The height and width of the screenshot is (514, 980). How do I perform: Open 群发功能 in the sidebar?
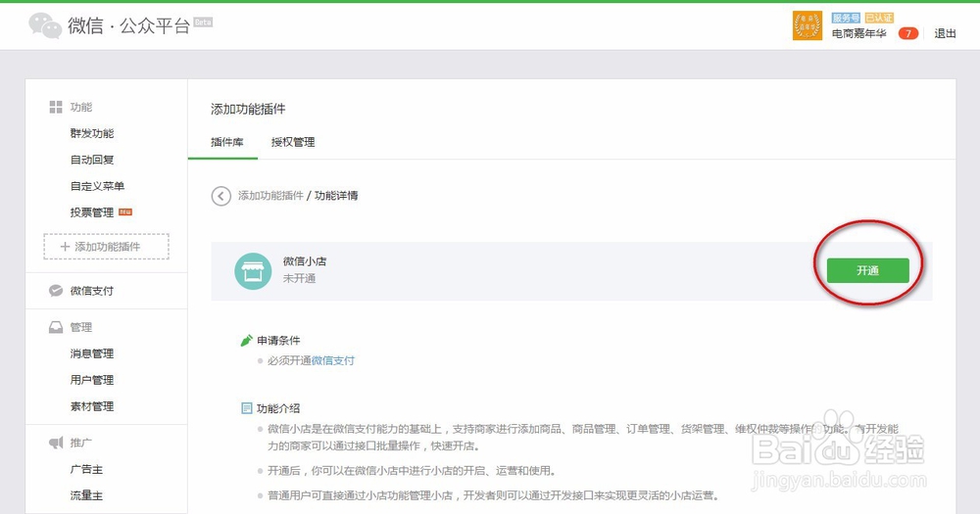tap(92, 133)
